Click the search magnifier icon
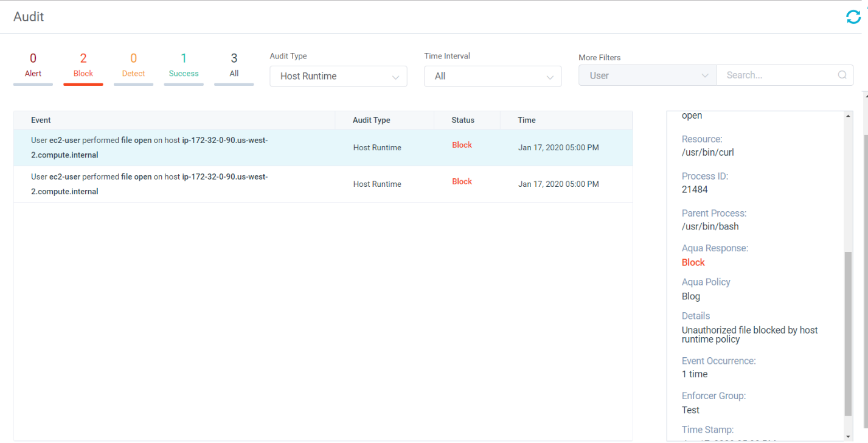The image size is (868, 443). 842,75
